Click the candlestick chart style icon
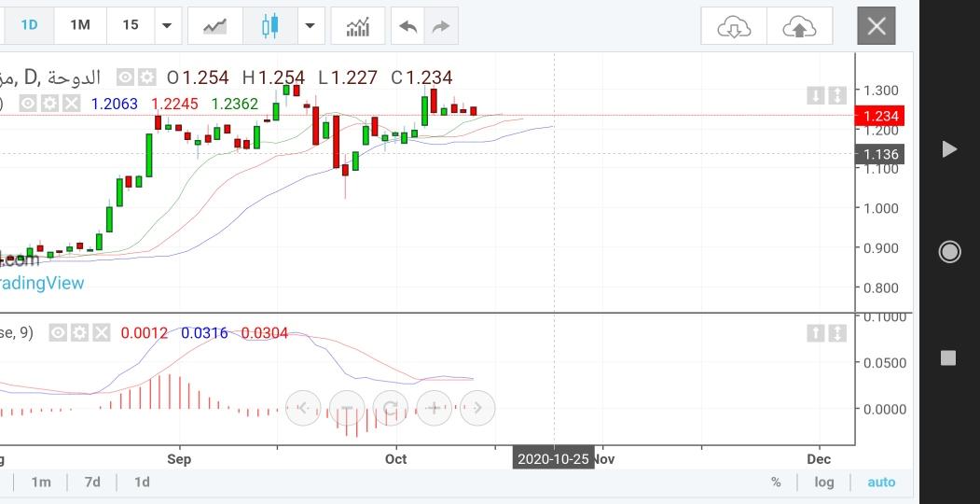This screenshot has height=504, width=980. 270,26
